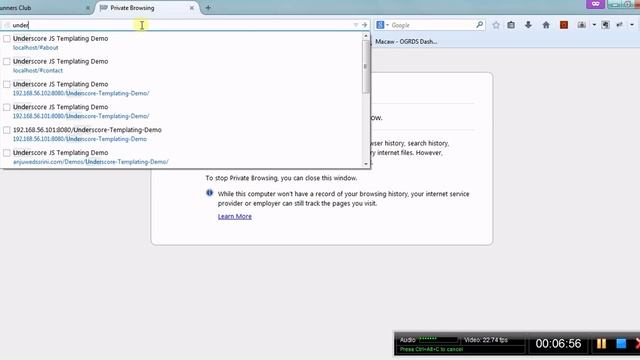Open the Downloads arrow icon
Viewport: 640px width, 360px height.
pyautogui.click(x=528, y=25)
